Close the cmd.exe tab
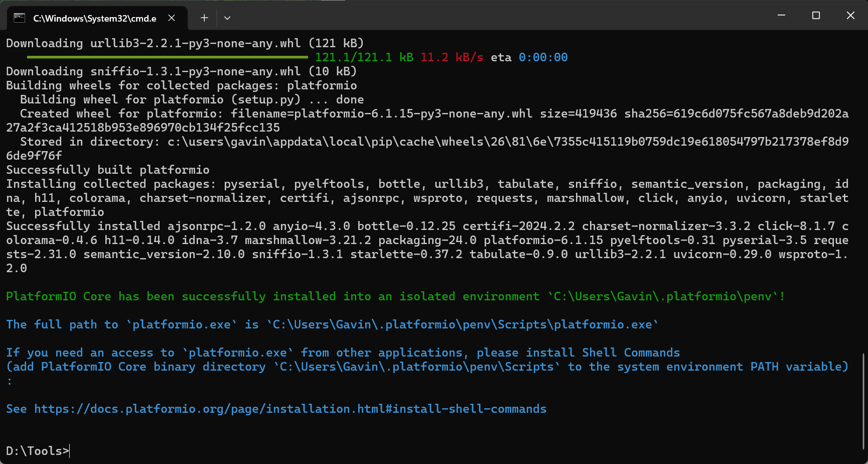The image size is (868, 464). 172,18
